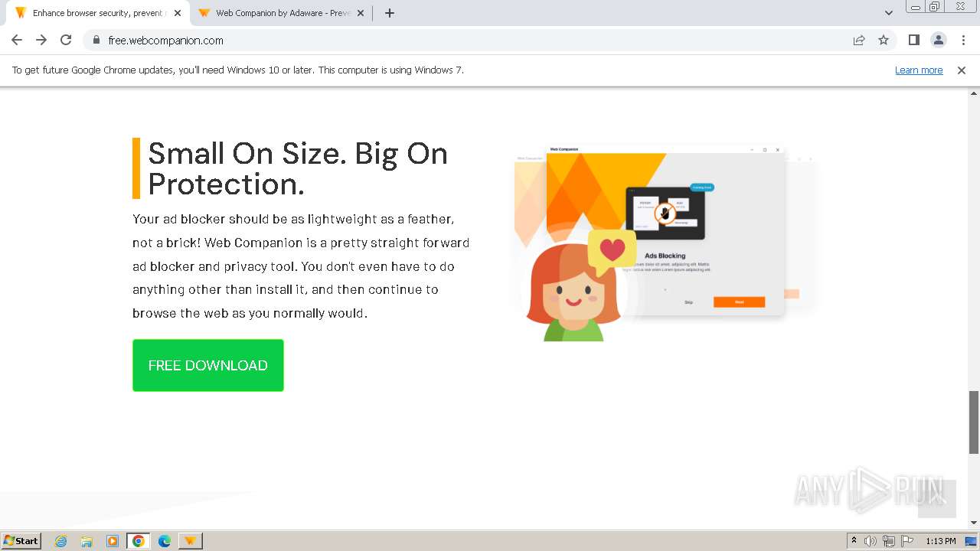Open Windows Media Player in taskbar
The image size is (980, 551).
pos(113,541)
